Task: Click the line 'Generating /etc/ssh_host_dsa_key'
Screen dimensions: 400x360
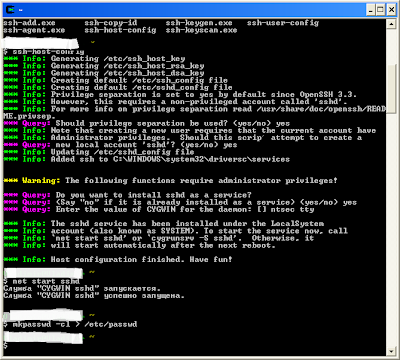Action: point(104,73)
